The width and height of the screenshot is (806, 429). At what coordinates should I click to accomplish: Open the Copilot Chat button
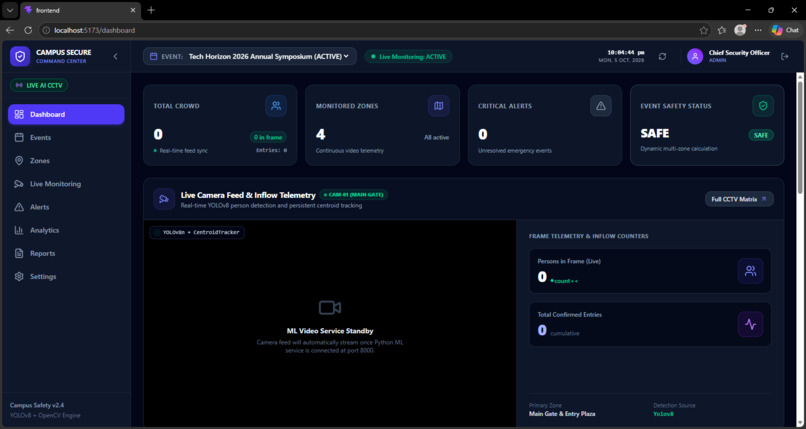[x=785, y=30]
